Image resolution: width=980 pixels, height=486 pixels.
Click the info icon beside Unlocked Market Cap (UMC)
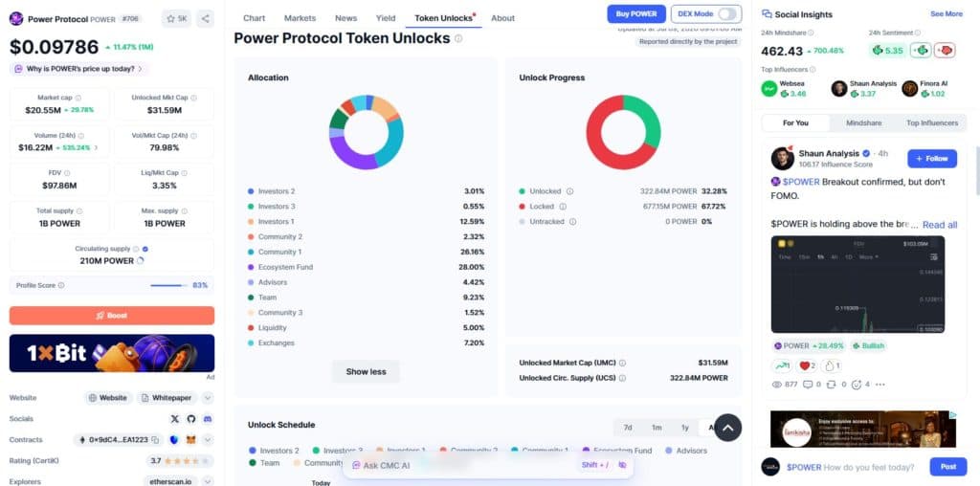(x=622, y=363)
